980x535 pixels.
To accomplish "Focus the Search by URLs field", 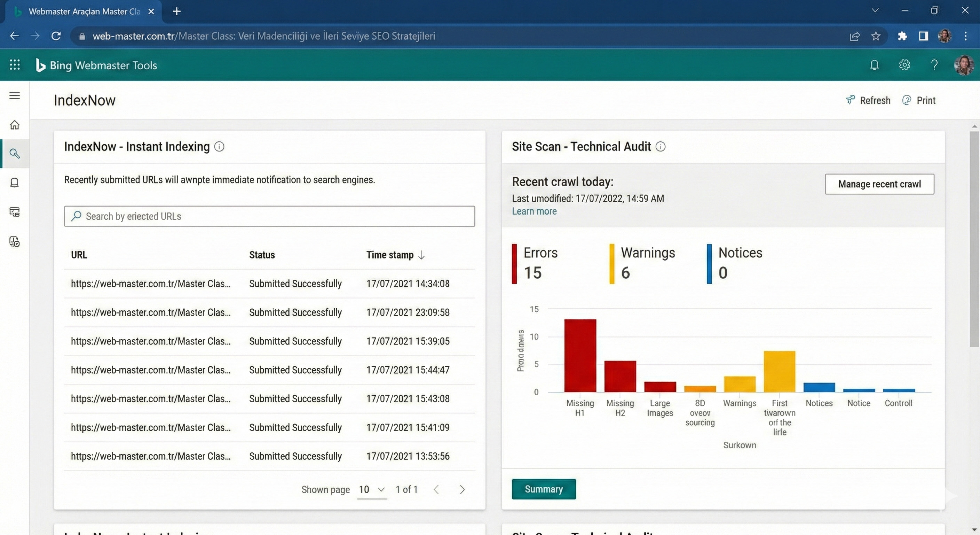I will [269, 216].
